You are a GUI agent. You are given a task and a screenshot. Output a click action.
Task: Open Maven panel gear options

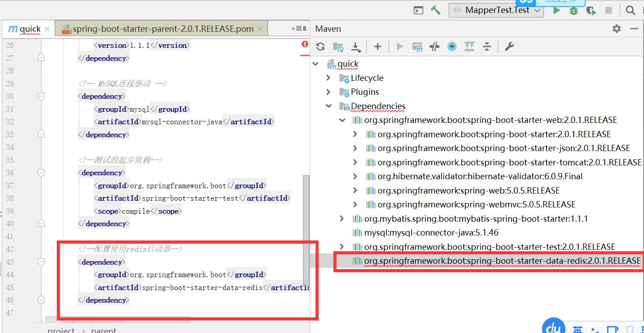617,29
